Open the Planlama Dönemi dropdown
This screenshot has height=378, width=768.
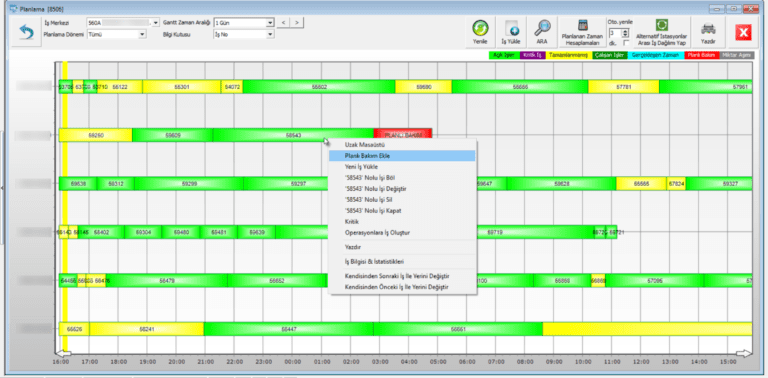click(142, 34)
